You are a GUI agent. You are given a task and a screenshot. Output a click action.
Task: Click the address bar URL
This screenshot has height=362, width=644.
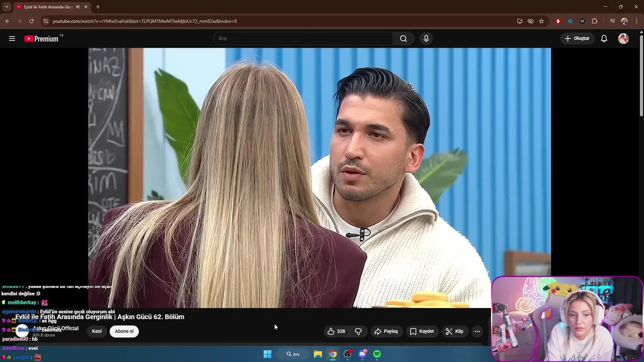tap(144, 21)
